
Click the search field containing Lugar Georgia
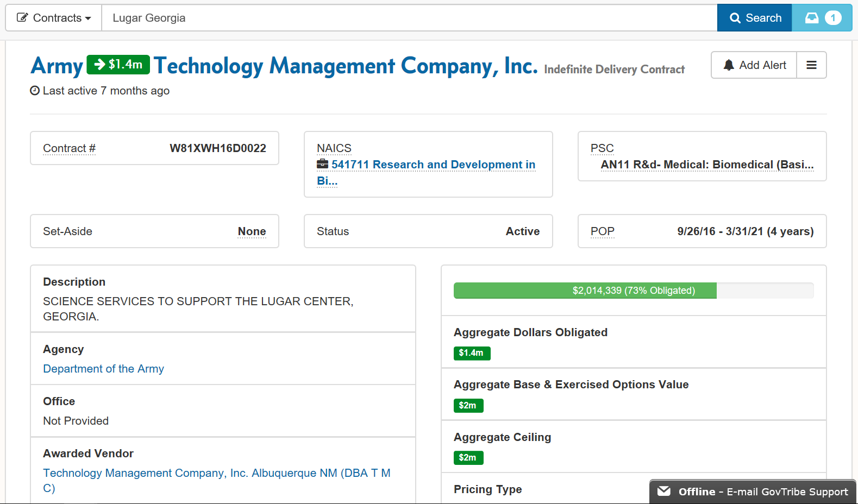pos(409,18)
